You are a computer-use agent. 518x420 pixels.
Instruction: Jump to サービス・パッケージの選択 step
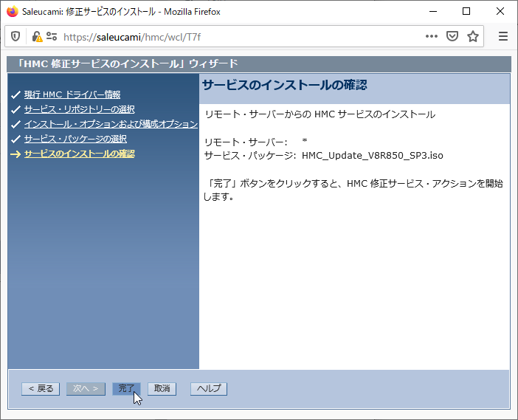coord(75,139)
